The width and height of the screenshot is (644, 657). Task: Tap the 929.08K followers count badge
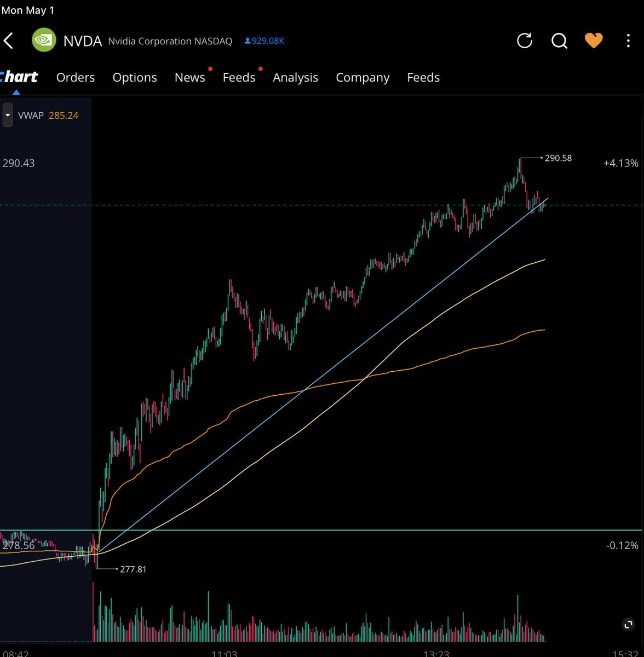264,41
